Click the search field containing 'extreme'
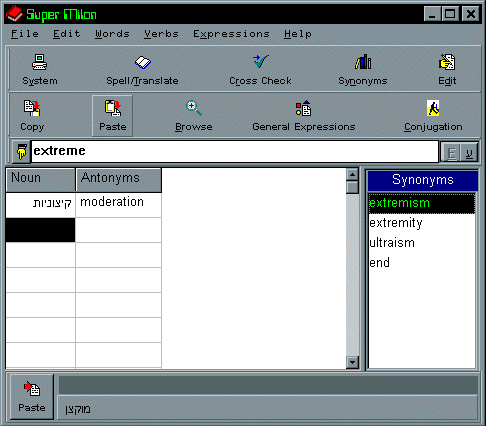Viewport: 486px width, 426px height. point(235,151)
